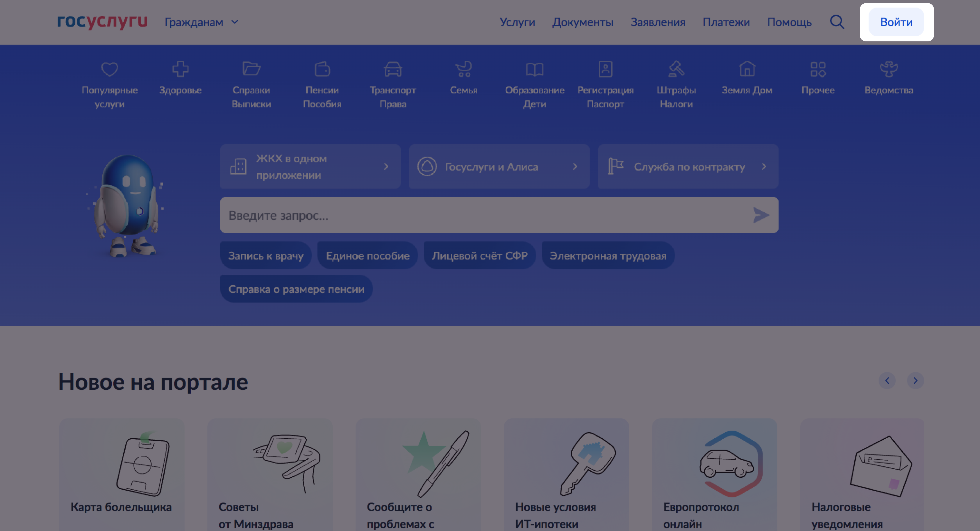980x531 pixels.
Task: Show previous cards in Новое на портале
Action: point(887,381)
